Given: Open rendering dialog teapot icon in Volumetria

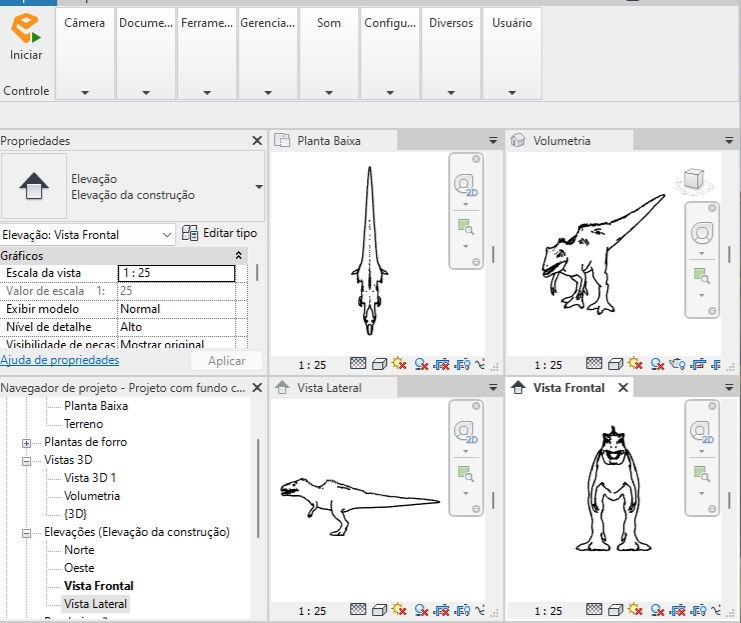Looking at the screenshot, I should pyautogui.click(x=677, y=364).
